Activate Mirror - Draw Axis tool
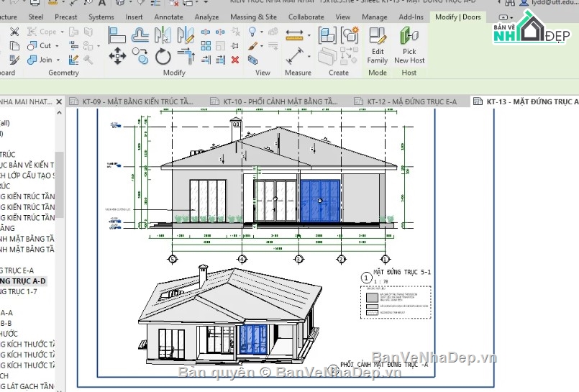This screenshot has height=392, width=579. pyautogui.click(x=186, y=35)
